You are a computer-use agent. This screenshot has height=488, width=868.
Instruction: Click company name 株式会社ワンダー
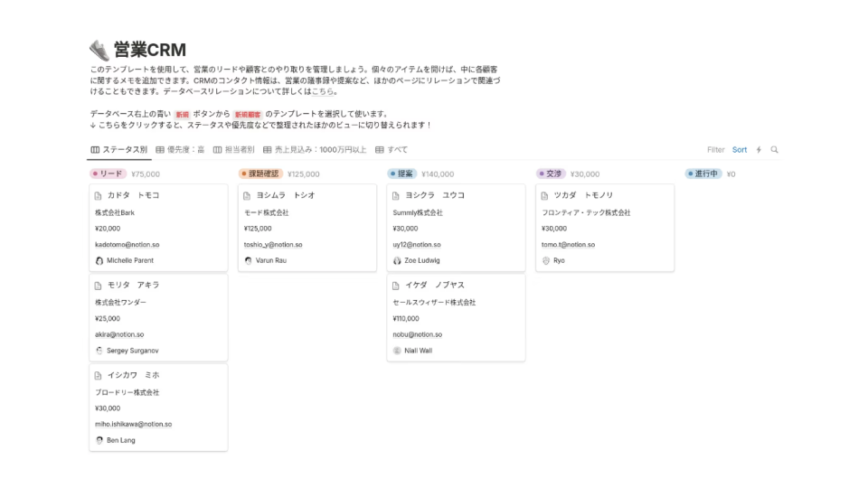click(120, 303)
